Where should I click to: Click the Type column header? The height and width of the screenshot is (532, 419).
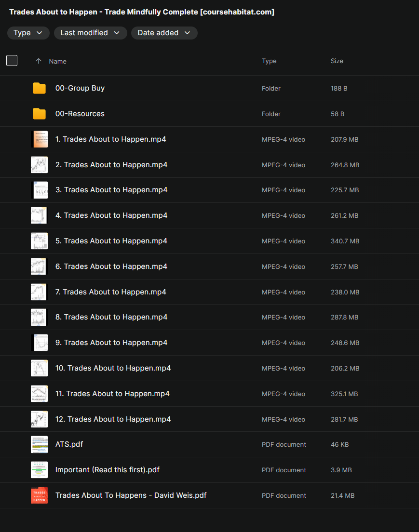(x=269, y=61)
